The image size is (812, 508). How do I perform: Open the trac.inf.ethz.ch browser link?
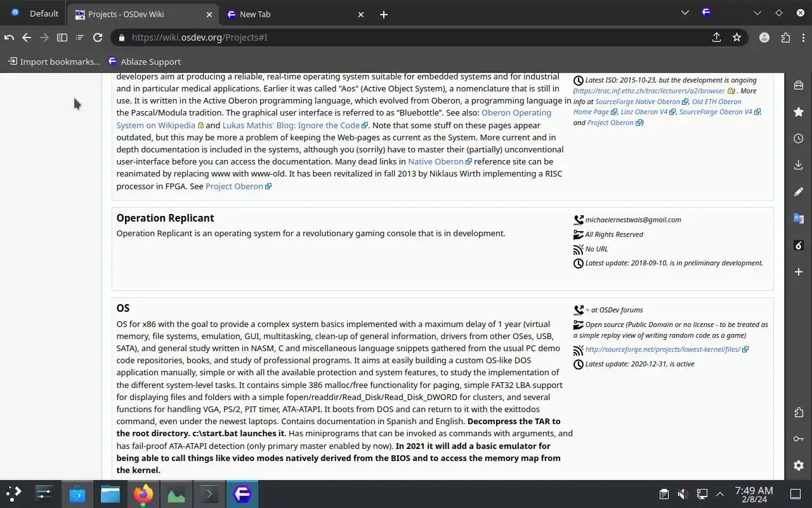[650, 91]
